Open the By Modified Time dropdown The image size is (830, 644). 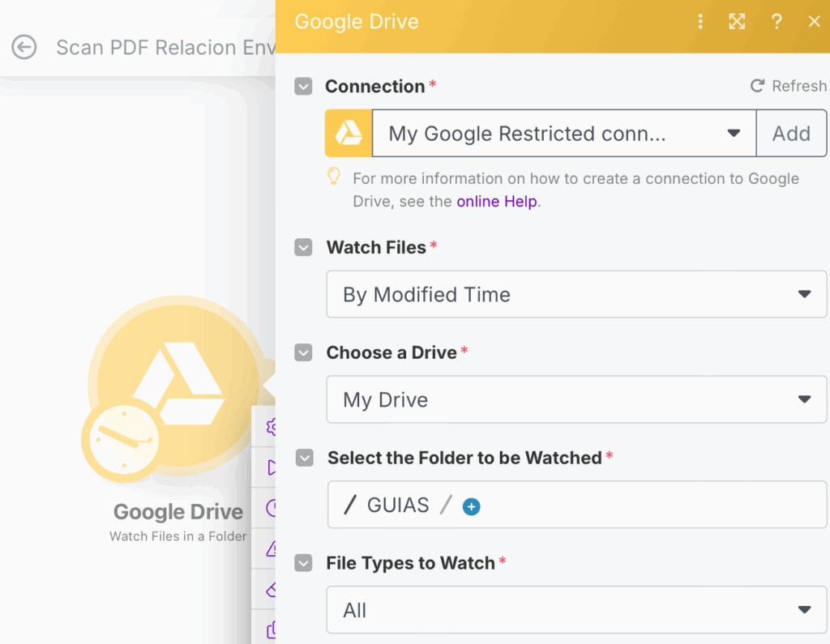coord(576,294)
